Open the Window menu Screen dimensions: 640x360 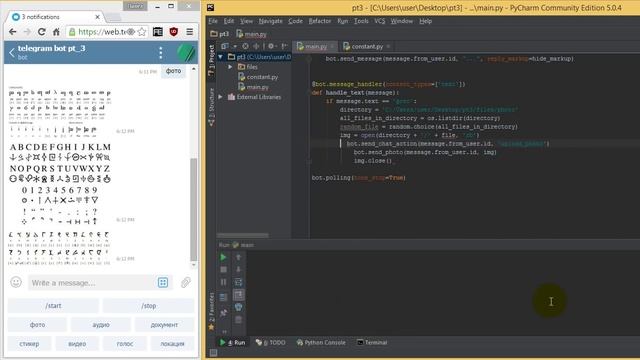click(x=402, y=21)
